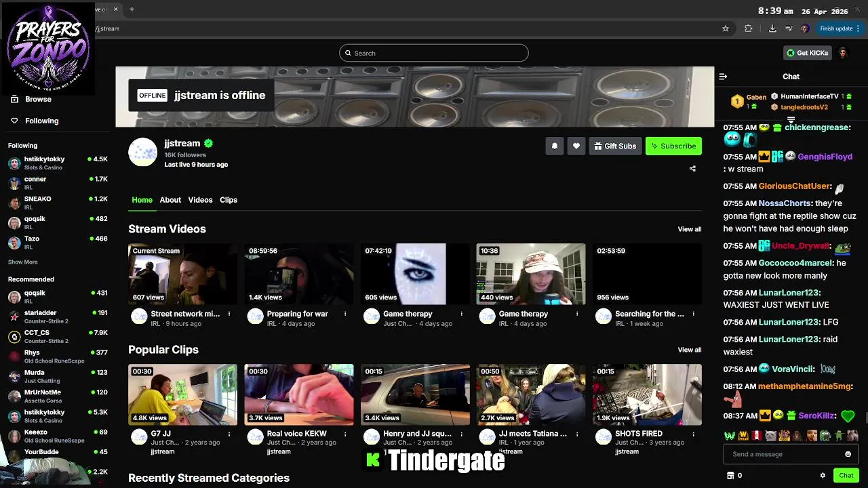
Task: Open MrUrNotMe channel in Recommended
Action: point(58,396)
